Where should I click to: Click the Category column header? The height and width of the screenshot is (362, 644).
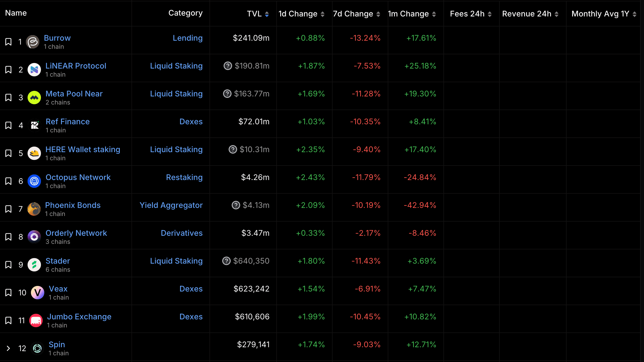pos(186,13)
